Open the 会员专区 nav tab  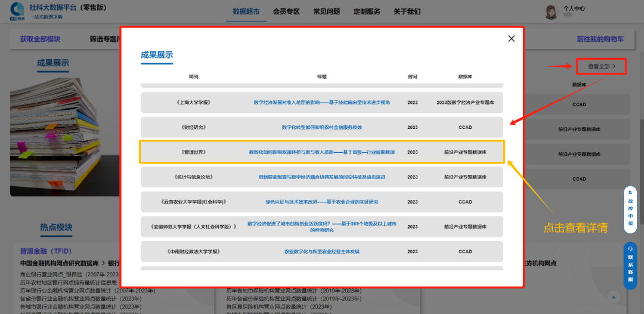(286, 11)
